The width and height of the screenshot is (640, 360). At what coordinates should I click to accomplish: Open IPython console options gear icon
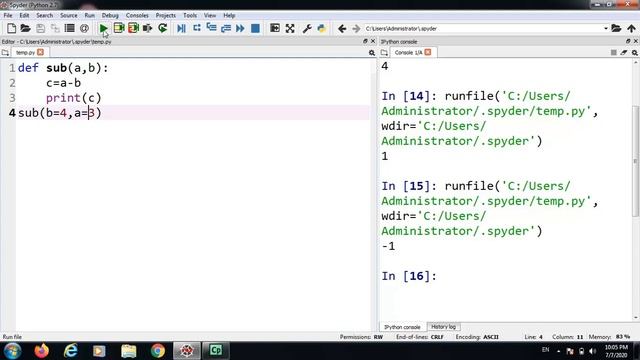click(635, 53)
